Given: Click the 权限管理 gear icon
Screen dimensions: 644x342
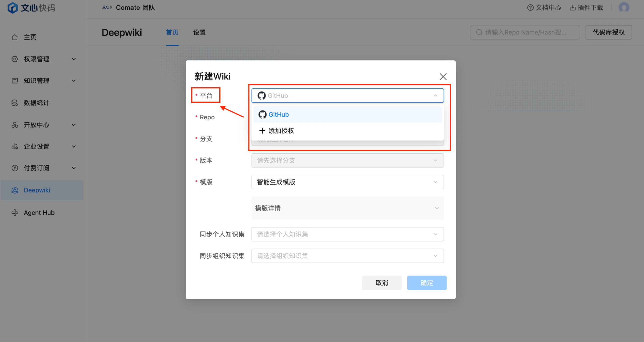Looking at the screenshot, I should coord(15,59).
